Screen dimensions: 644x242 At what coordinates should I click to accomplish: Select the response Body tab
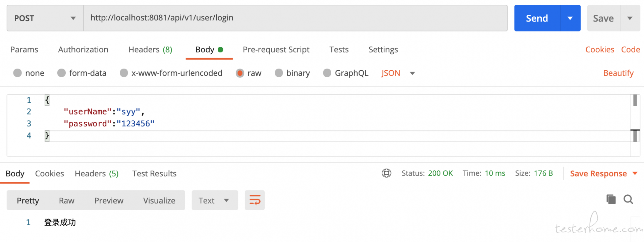[x=15, y=174]
